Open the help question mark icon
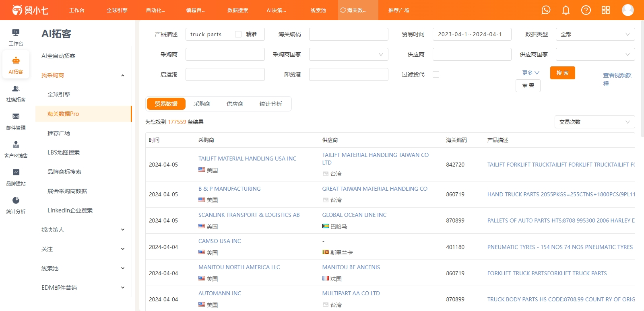 586,10
